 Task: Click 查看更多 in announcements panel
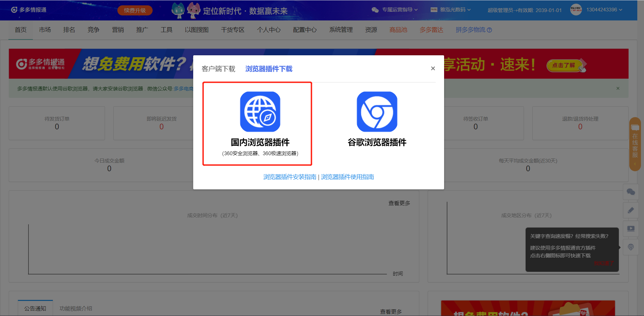point(391,312)
